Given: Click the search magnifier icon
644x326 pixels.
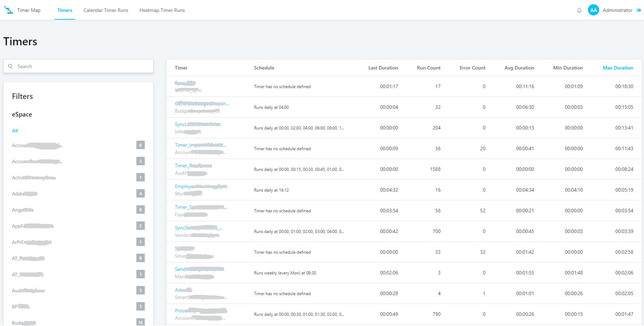Looking at the screenshot, I should point(11,66).
